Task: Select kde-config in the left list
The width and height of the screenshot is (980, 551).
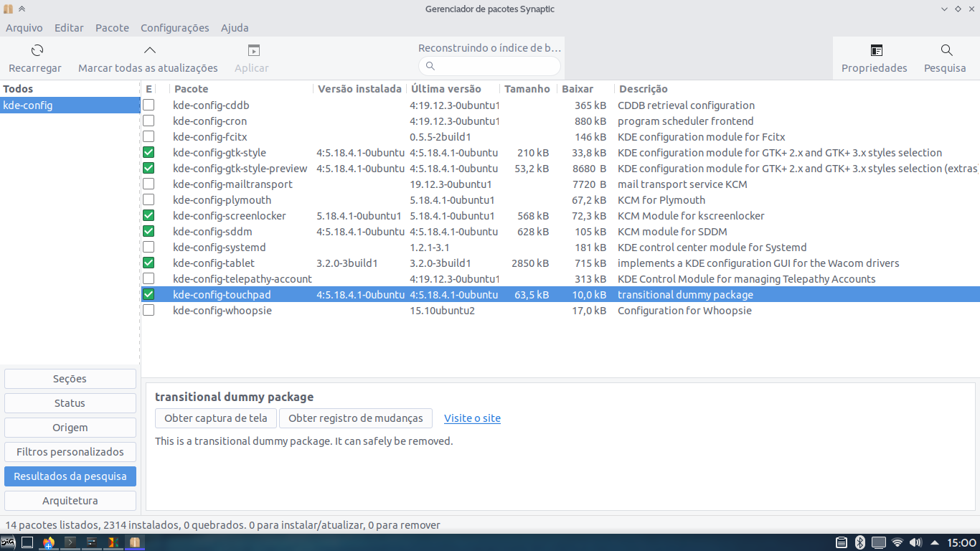Action: (x=70, y=105)
